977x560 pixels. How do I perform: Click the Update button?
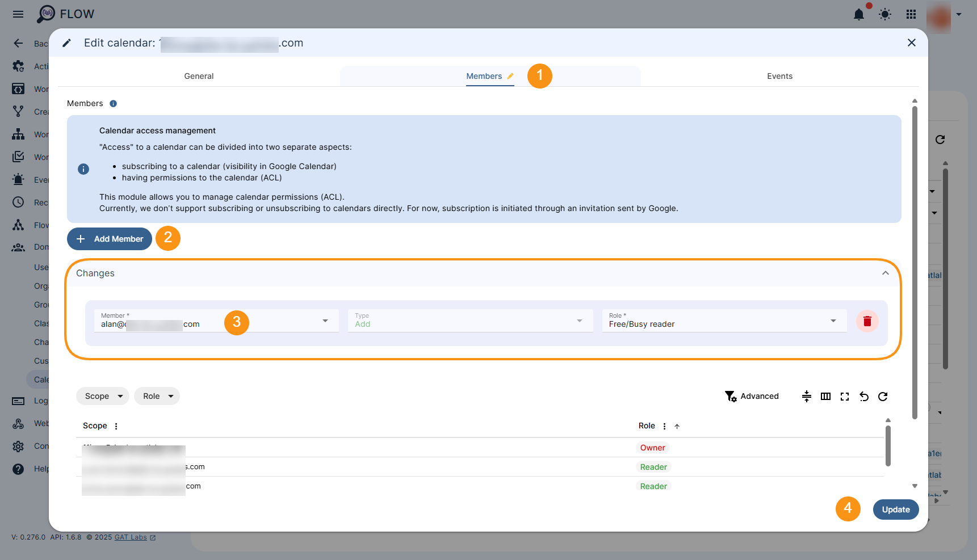pos(895,510)
